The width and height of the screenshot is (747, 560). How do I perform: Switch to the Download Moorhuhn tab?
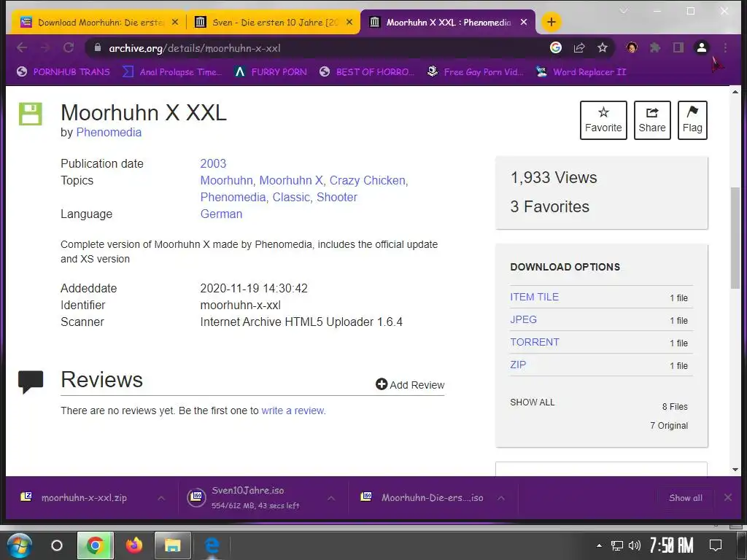[x=96, y=23]
